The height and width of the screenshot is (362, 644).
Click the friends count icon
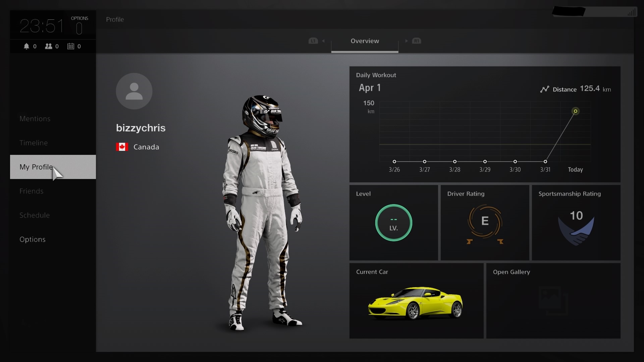(49, 46)
